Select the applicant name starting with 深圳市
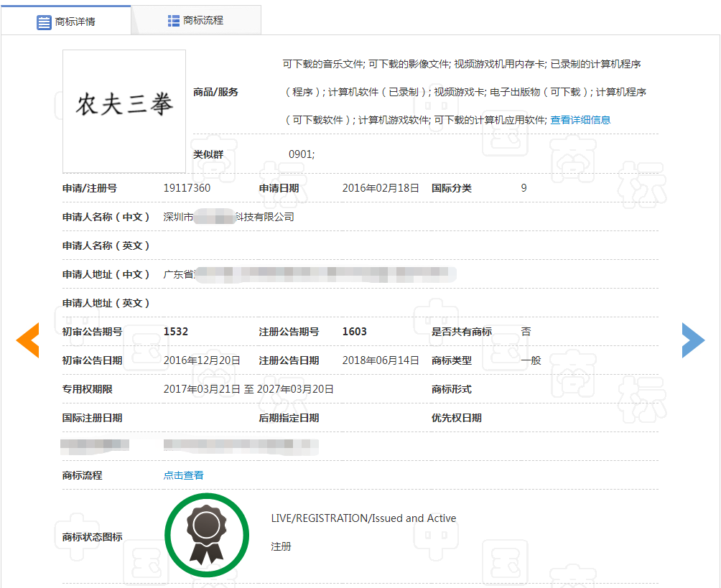 (228, 217)
